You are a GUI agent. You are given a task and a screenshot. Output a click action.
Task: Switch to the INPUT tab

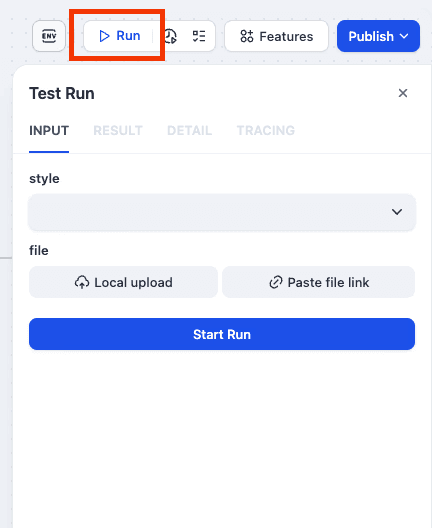[x=49, y=131]
